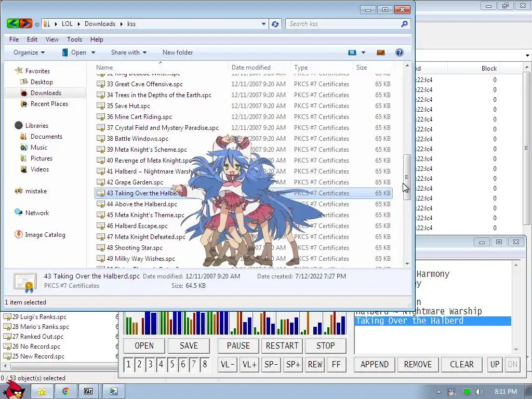Click APPEND in the playlist controls
The image size is (532, 399).
pos(375,364)
